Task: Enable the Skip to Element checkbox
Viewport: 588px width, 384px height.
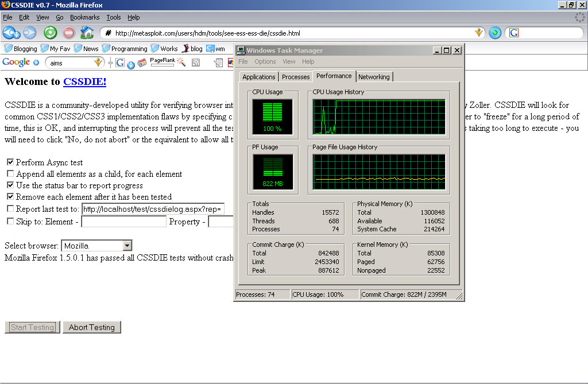Action: pos(10,221)
